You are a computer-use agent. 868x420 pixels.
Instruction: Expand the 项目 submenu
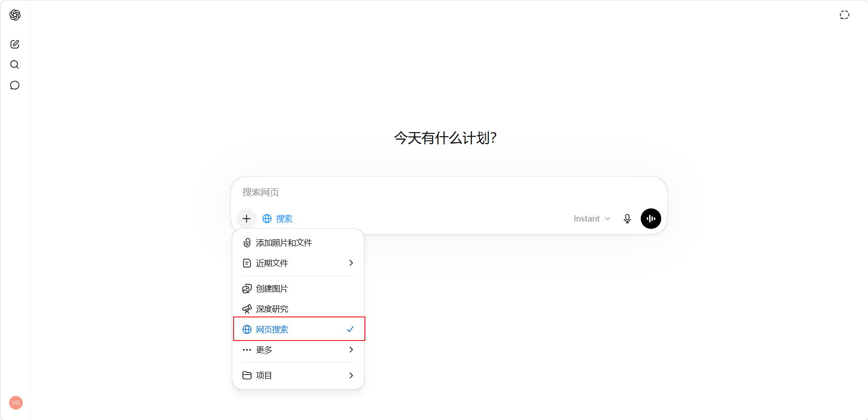(x=298, y=376)
